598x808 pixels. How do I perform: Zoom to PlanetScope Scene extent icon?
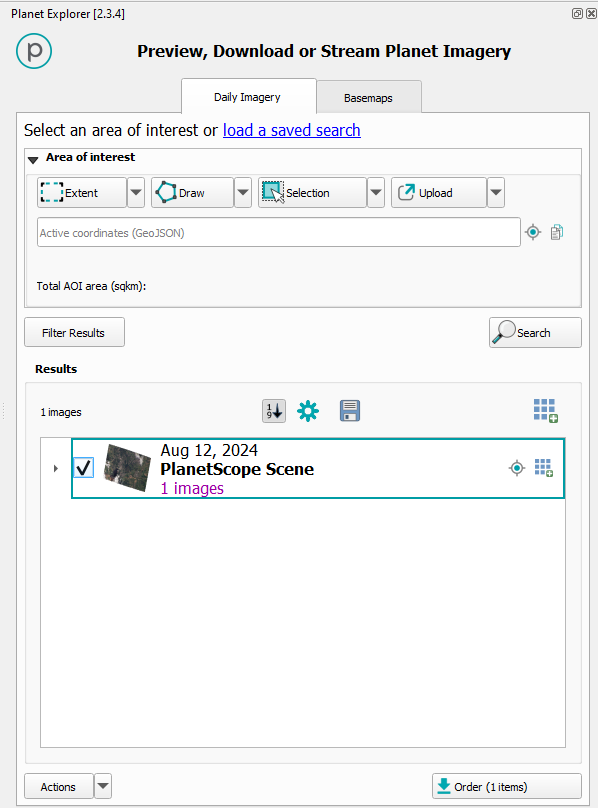(x=517, y=468)
